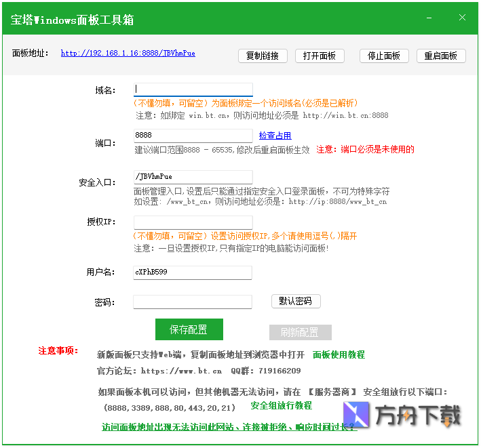Click the 用户名 field showing cXPhB599

click(x=193, y=272)
